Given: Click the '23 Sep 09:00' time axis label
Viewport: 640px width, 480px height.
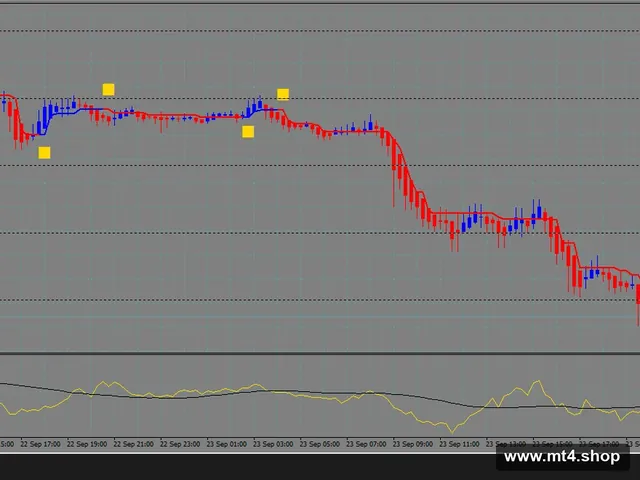Looking at the screenshot, I should pyautogui.click(x=413, y=444).
